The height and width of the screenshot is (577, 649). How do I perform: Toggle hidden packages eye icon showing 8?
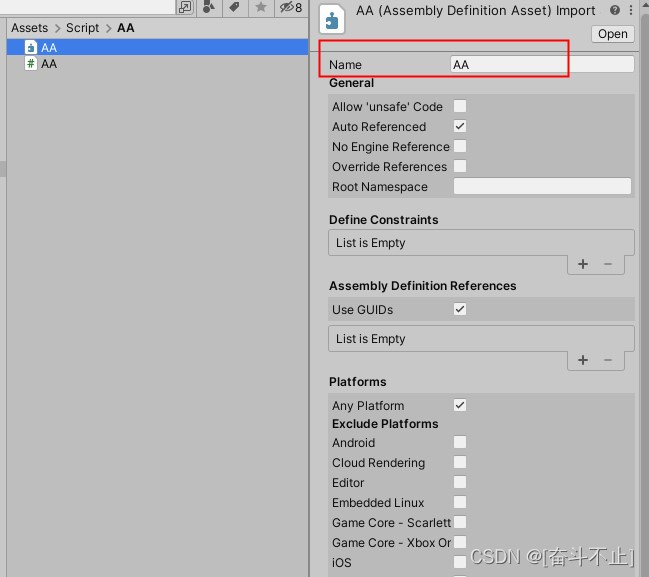[291, 7]
